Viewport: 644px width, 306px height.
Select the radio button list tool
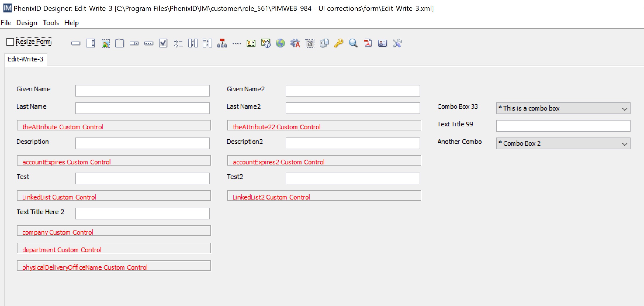(x=178, y=43)
